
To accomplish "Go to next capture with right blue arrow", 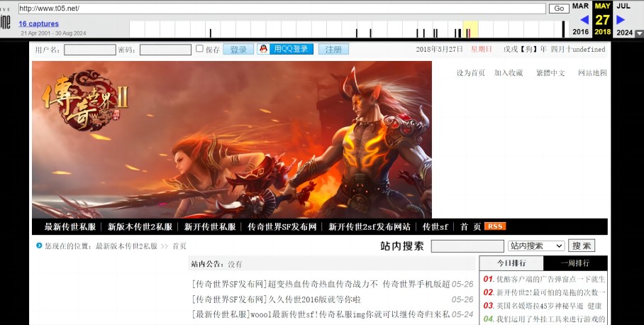I will click(x=621, y=20).
